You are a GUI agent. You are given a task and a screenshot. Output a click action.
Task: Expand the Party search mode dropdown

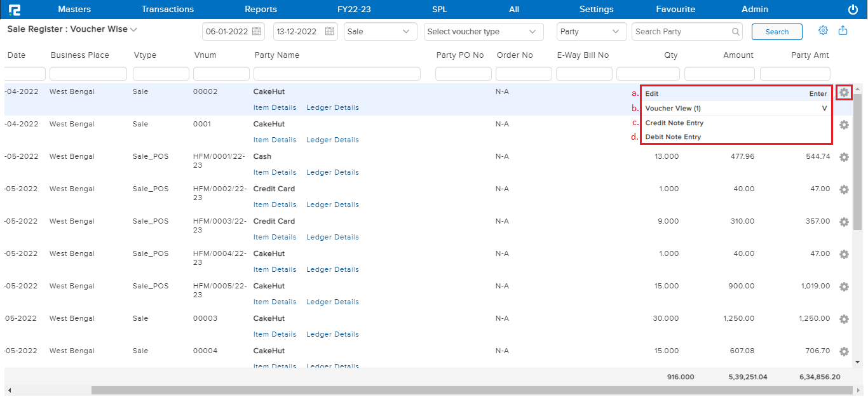coord(591,31)
